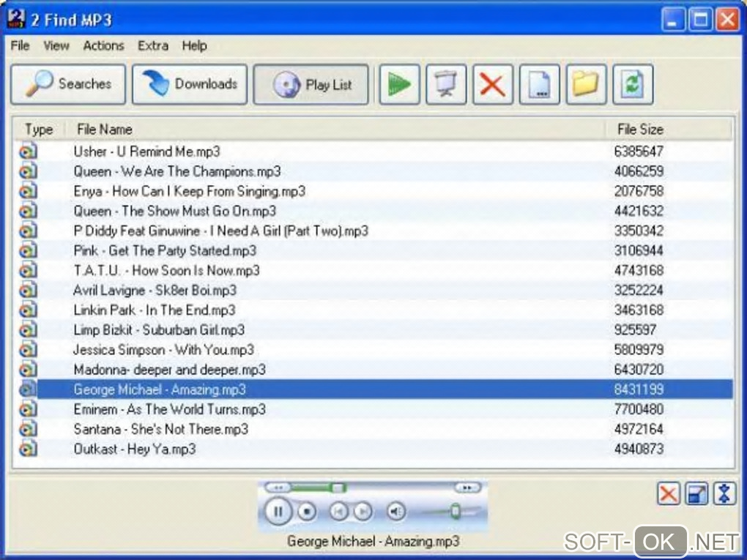Maximize the 2 Find MP3 window
The width and height of the screenshot is (747, 560).
point(700,20)
